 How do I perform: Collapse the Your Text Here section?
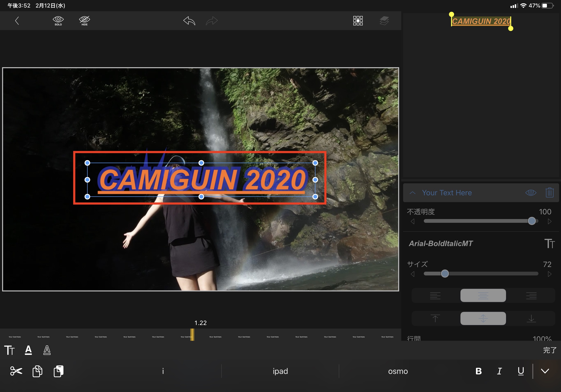coord(413,192)
